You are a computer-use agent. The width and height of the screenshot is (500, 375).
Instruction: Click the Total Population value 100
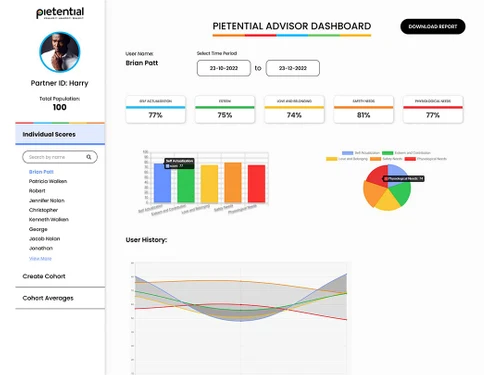click(60, 107)
